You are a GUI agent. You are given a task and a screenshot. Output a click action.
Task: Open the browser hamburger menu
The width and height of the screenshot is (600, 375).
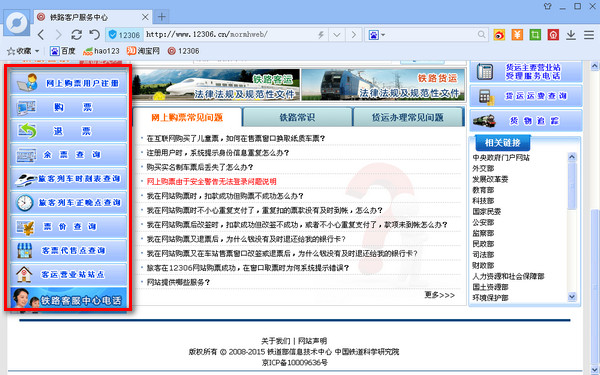[589, 35]
